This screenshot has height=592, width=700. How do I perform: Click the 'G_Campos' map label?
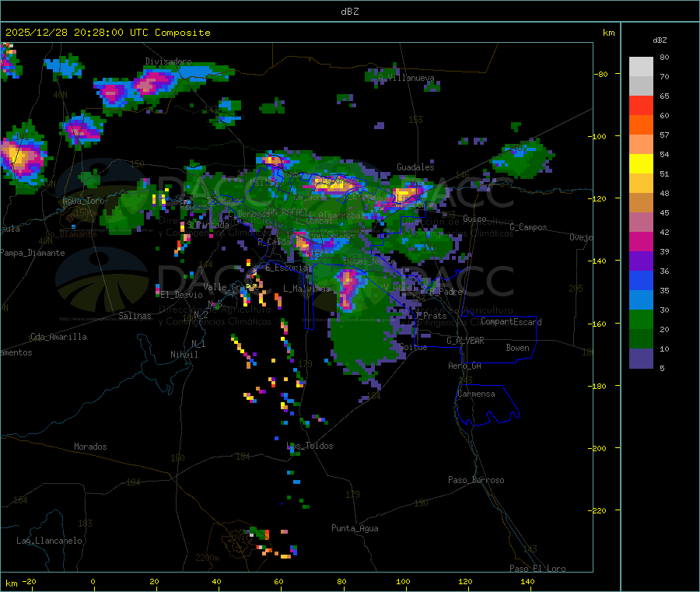click(x=528, y=227)
